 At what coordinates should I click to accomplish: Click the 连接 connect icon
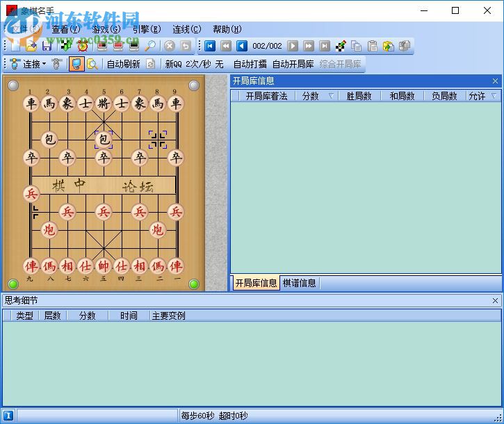(15, 64)
